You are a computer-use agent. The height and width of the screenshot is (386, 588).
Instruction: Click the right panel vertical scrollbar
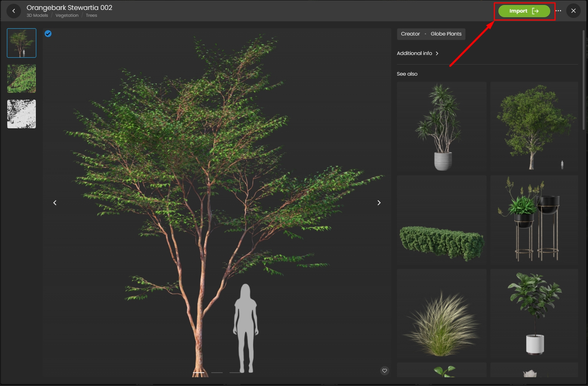(583, 80)
